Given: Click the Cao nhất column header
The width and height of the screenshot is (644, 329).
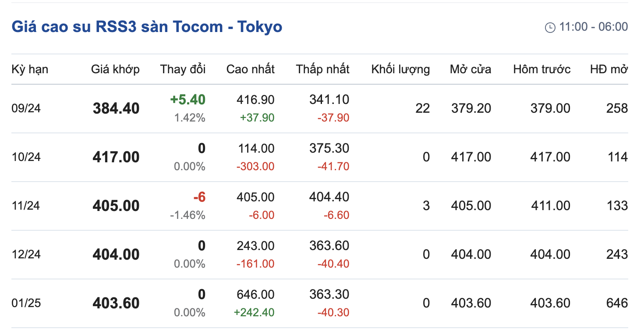Looking at the screenshot, I should pyautogui.click(x=251, y=69).
